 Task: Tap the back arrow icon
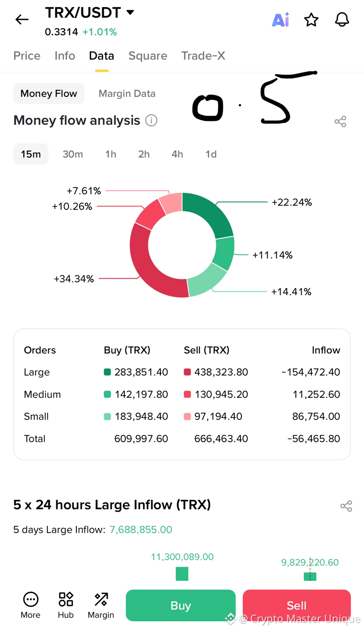(22, 19)
